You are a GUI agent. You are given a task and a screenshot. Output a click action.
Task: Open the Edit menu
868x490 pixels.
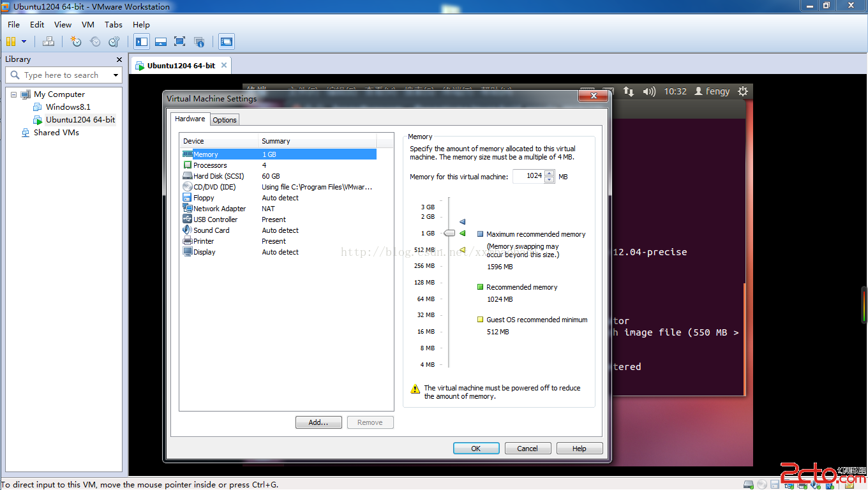[37, 24]
